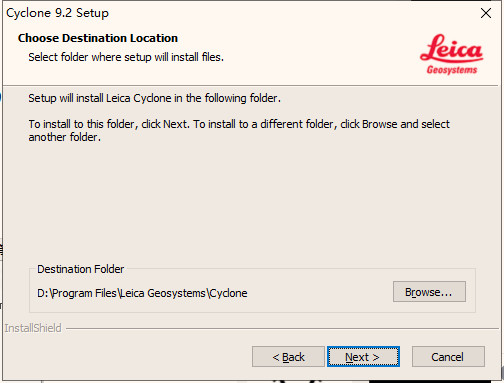The image size is (504, 383).
Task: Click the Next button to continue setup
Action: [x=363, y=357]
